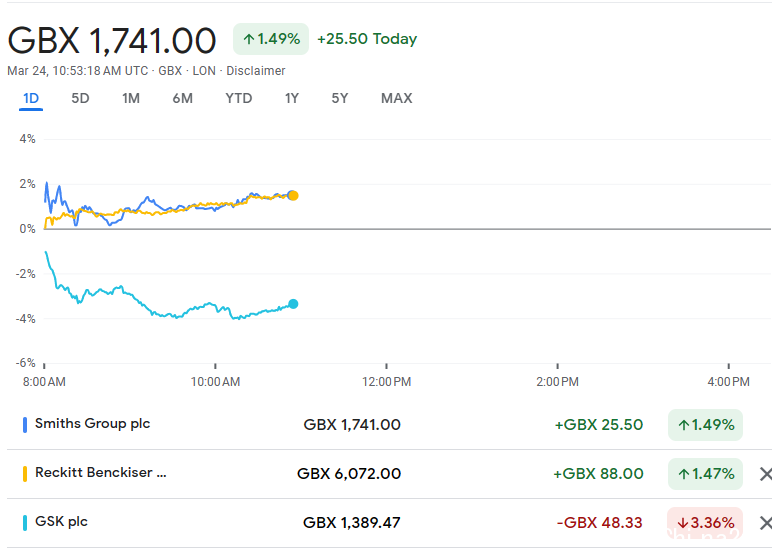Open the 6M range tab

coord(183,98)
